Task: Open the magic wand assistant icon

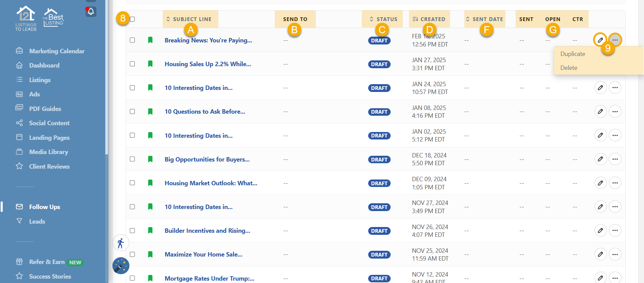Action: click(121, 266)
